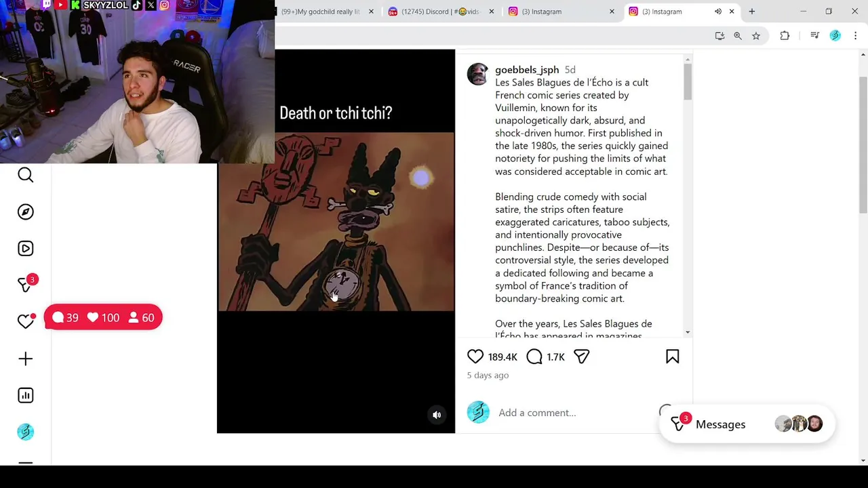Open a new browser tab
Viewport: 868px width, 488px height.
pos(751,12)
